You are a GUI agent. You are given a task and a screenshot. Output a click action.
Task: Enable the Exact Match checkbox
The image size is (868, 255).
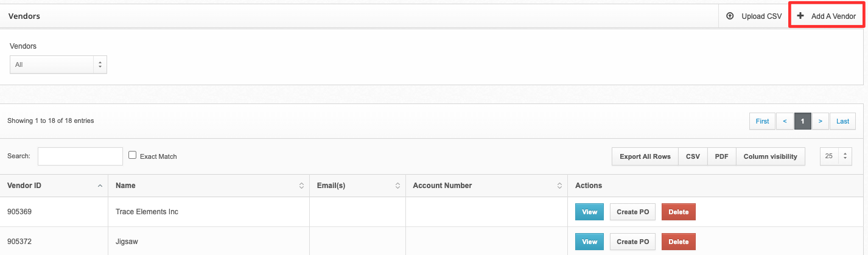coord(133,155)
